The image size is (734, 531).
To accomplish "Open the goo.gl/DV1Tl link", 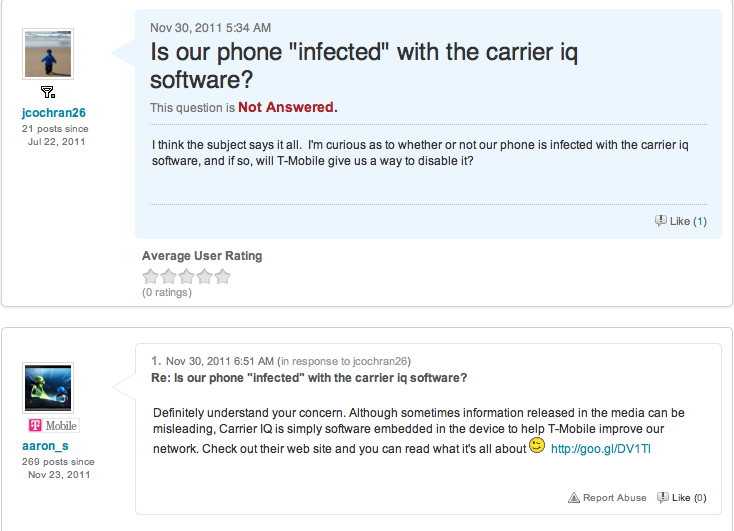I will coord(600,449).
